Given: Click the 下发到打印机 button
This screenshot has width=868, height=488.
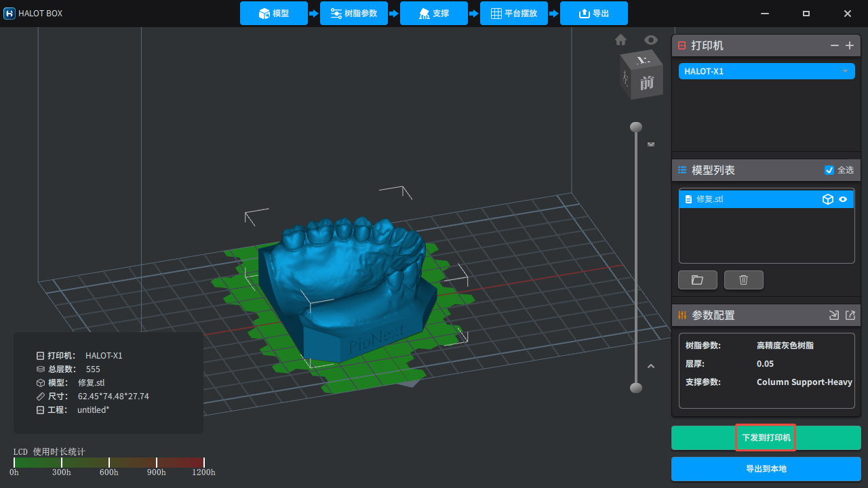Looking at the screenshot, I should pos(766,438).
